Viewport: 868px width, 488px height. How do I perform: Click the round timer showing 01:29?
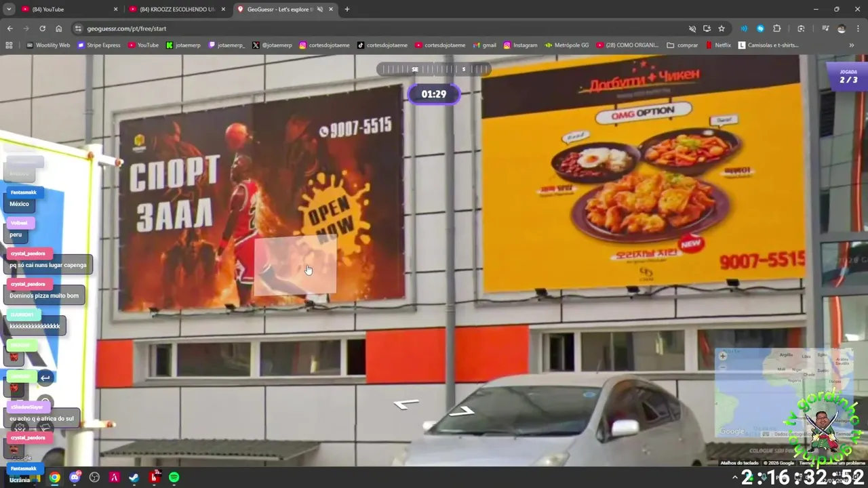point(434,94)
